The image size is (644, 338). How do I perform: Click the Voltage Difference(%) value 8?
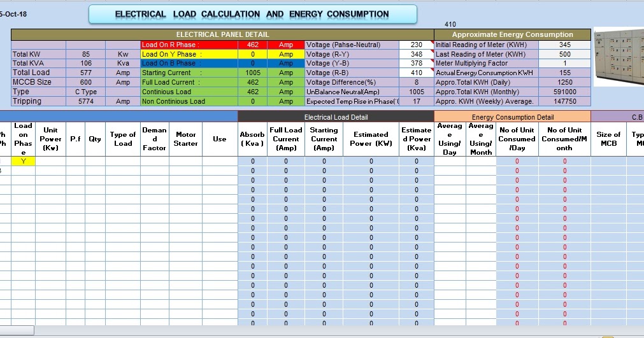417,82
